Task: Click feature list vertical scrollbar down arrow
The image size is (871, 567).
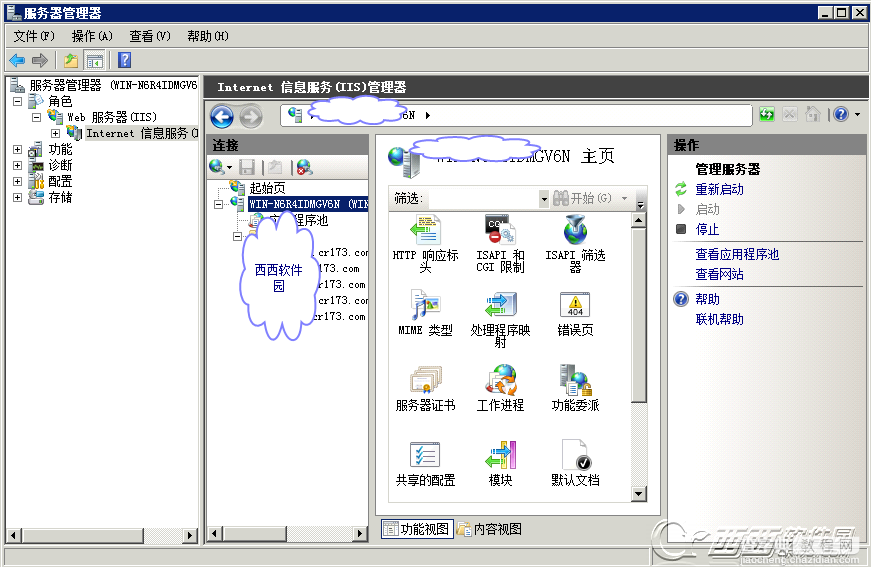Action: 639,494
